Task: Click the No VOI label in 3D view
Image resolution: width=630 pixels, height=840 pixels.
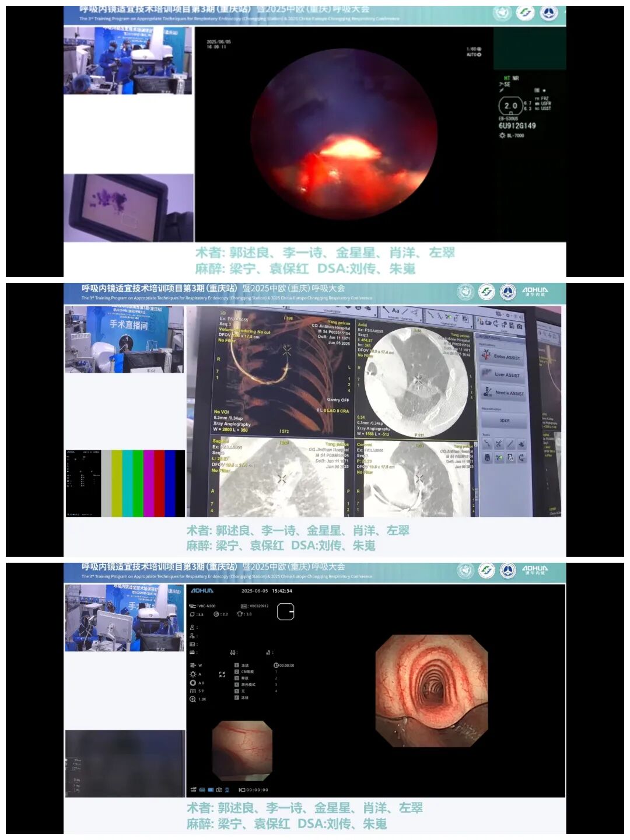Action: tap(221, 412)
